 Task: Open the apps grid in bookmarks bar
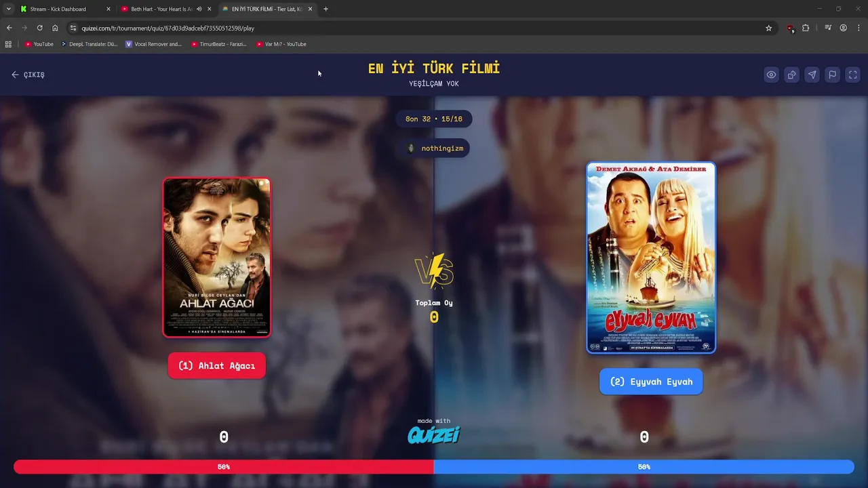coord(8,44)
